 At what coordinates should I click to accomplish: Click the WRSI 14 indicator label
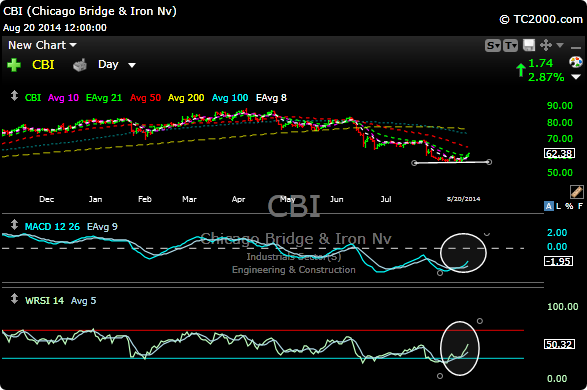pyautogui.click(x=44, y=301)
